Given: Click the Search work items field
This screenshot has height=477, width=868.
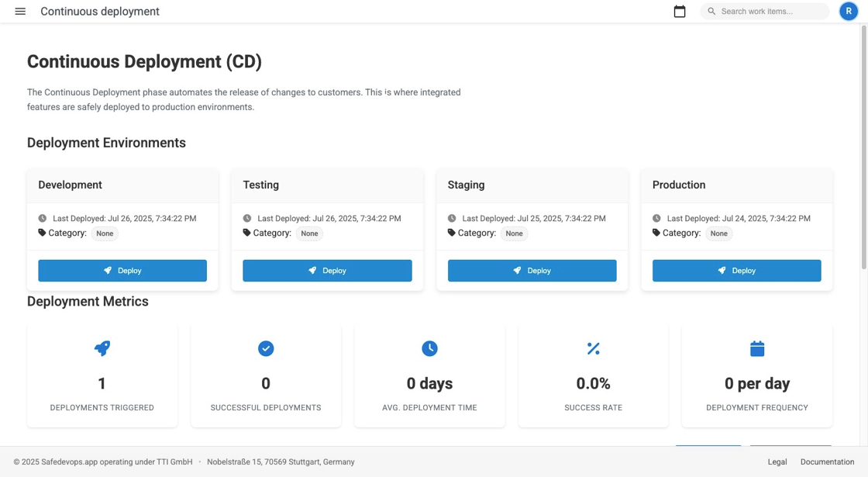Looking at the screenshot, I should click(x=764, y=11).
